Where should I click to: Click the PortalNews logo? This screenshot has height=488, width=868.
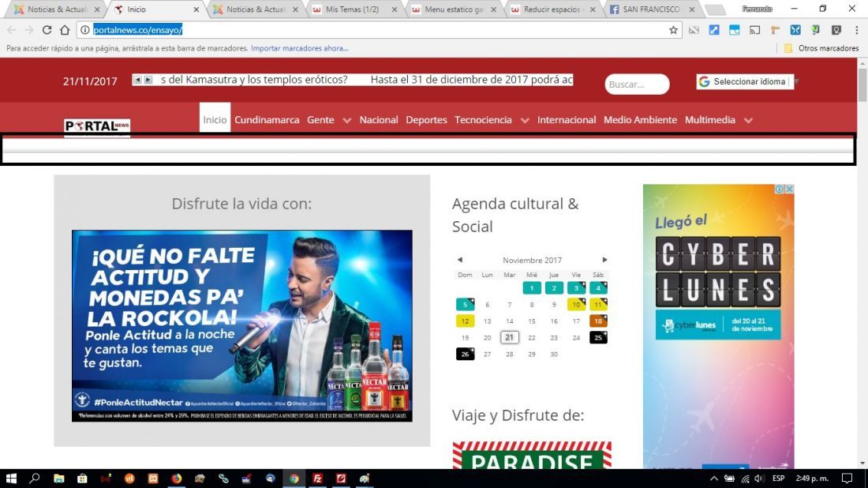[x=97, y=127]
